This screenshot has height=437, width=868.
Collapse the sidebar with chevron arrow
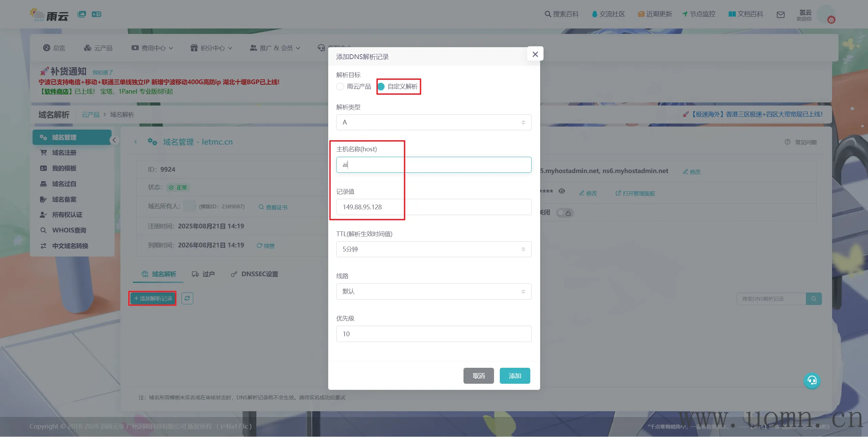[x=114, y=140]
